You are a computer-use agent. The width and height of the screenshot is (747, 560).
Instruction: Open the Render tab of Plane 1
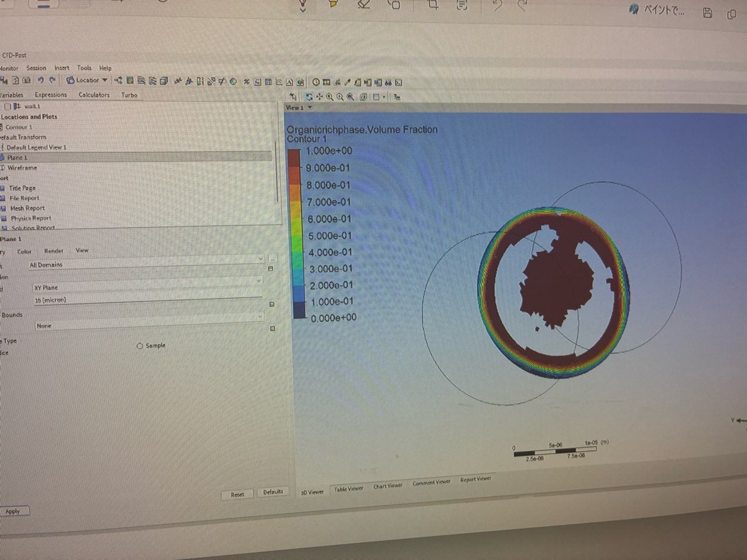[54, 251]
